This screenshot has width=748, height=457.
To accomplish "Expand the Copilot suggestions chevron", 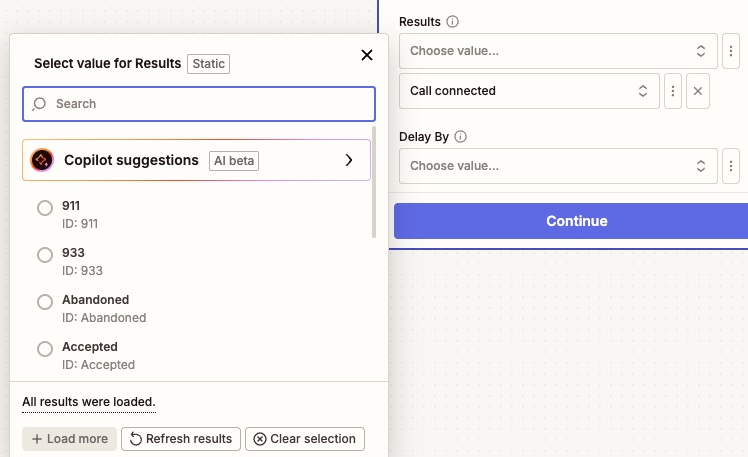I will click(x=348, y=160).
